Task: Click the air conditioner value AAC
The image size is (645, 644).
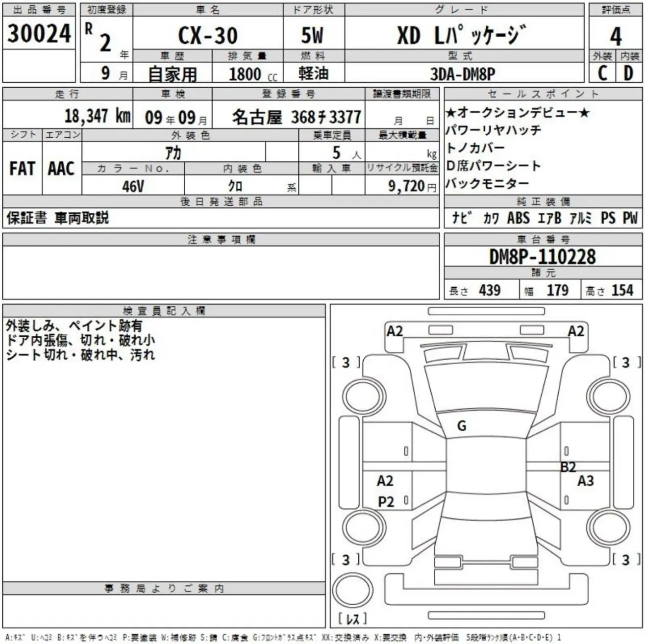Action: [61, 169]
